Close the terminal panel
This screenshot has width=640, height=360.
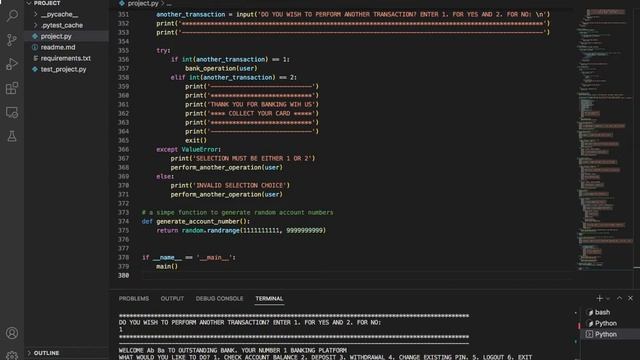click(x=630, y=298)
